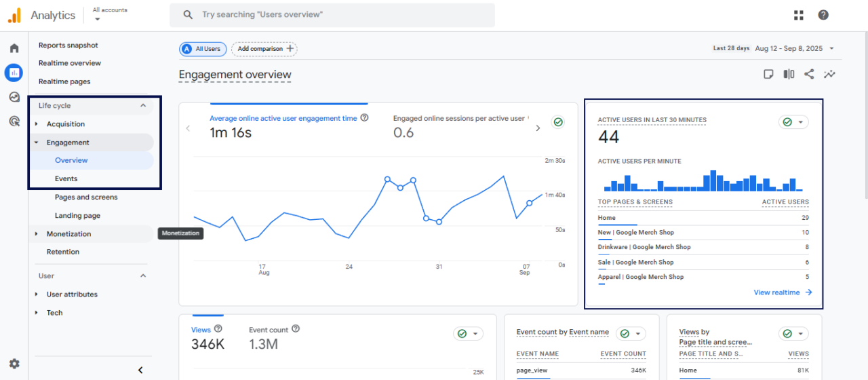Open View realtime link
This screenshot has height=380, width=868.
(x=783, y=292)
